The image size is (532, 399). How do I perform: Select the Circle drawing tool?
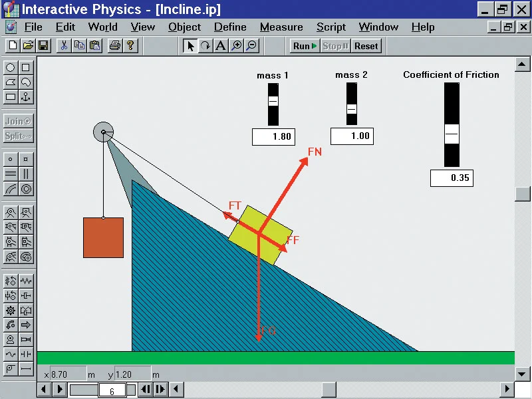11,67
